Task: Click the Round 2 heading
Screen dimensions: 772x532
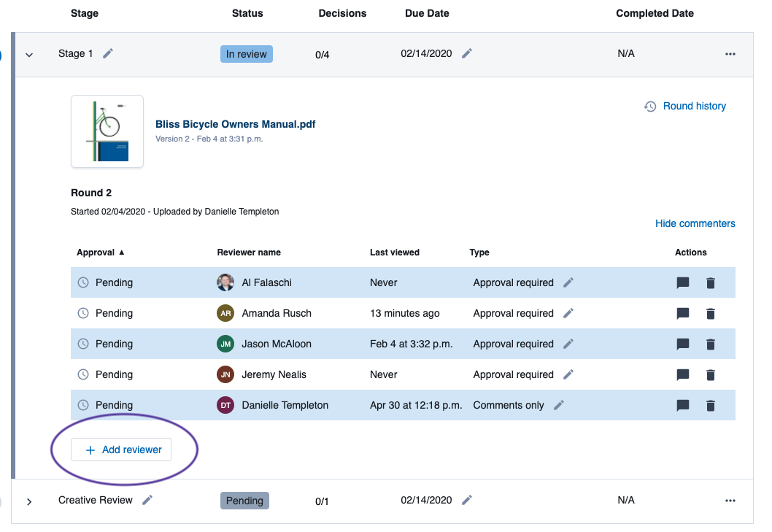Action: [x=91, y=193]
